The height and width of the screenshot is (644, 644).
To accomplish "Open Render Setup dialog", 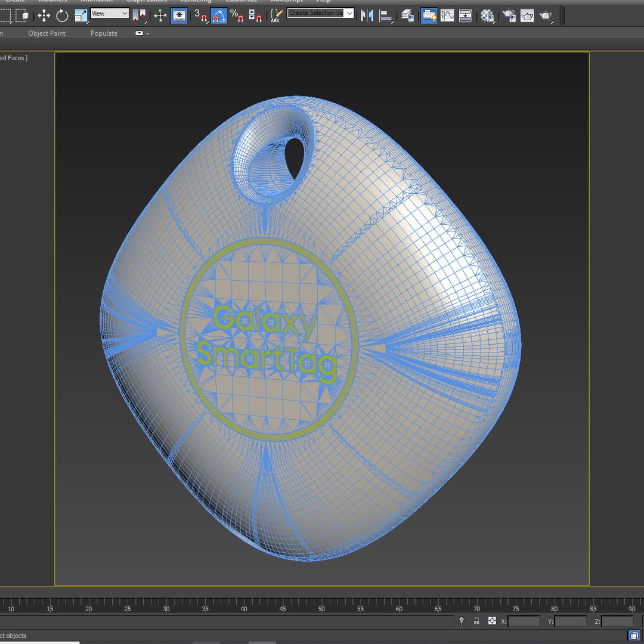I will click(x=509, y=16).
